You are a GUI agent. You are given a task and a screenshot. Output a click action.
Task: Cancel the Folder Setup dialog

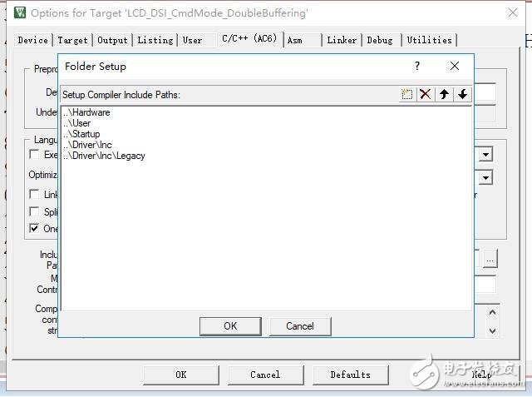pos(300,326)
